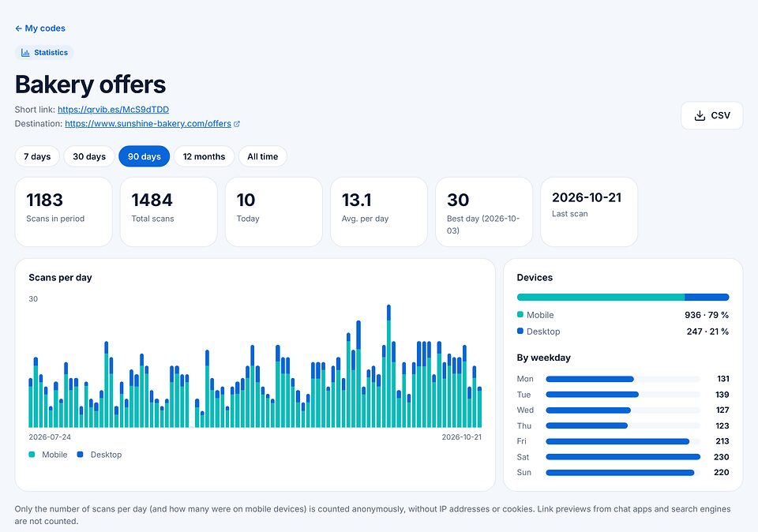Click the Fri count 213
The height and width of the screenshot is (532, 758).
point(722,441)
